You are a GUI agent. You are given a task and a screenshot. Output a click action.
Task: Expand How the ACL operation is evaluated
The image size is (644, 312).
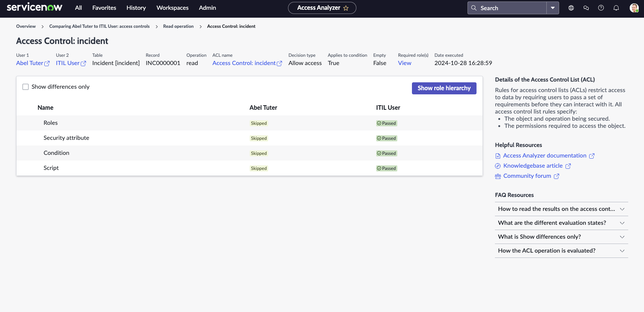[x=561, y=251]
